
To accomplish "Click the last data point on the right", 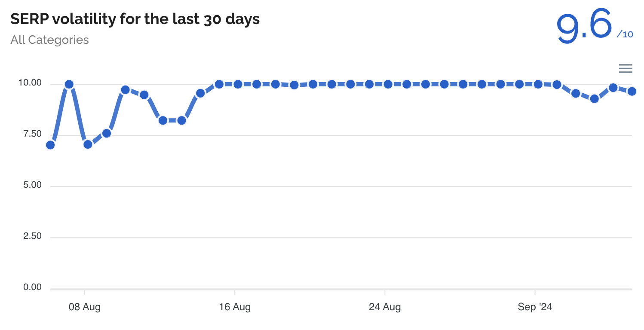I will pyautogui.click(x=632, y=91).
